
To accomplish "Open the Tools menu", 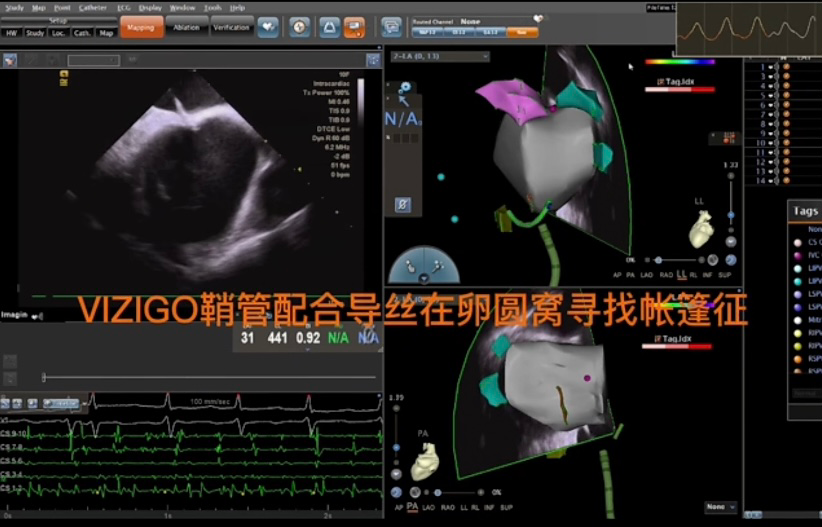I will point(212,8).
